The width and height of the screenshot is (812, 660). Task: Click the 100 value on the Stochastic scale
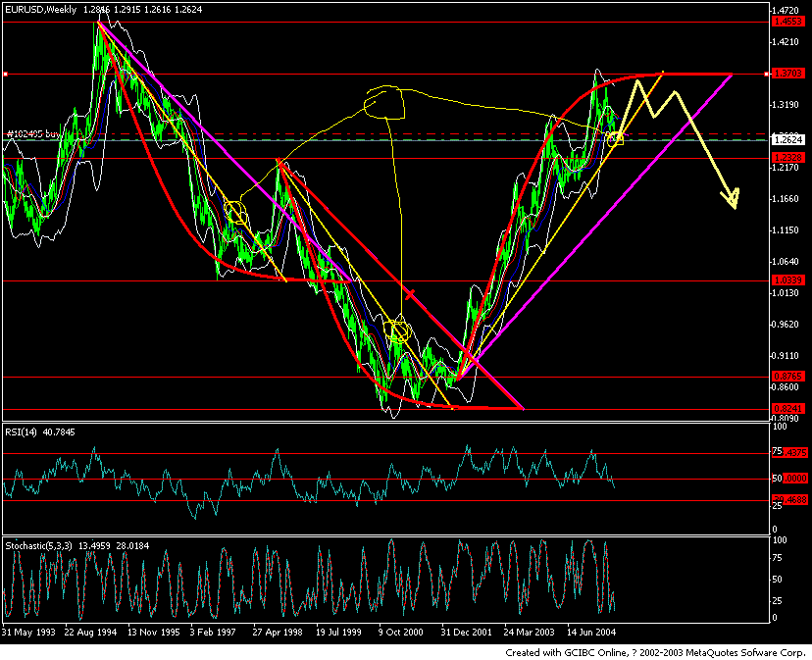point(780,539)
